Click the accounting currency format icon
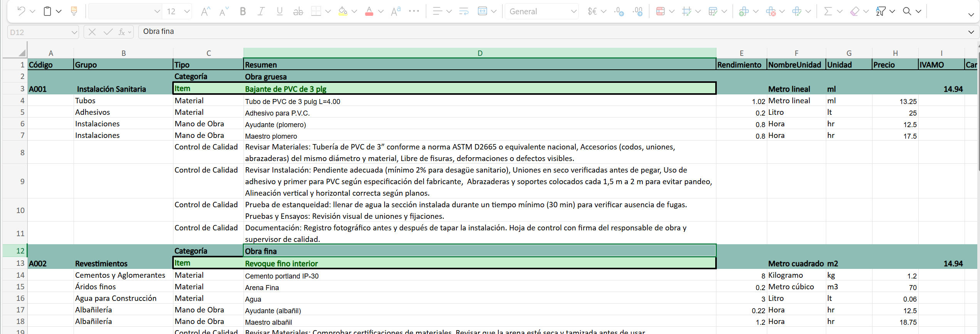The image size is (980, 334). [x=593, y=12]
